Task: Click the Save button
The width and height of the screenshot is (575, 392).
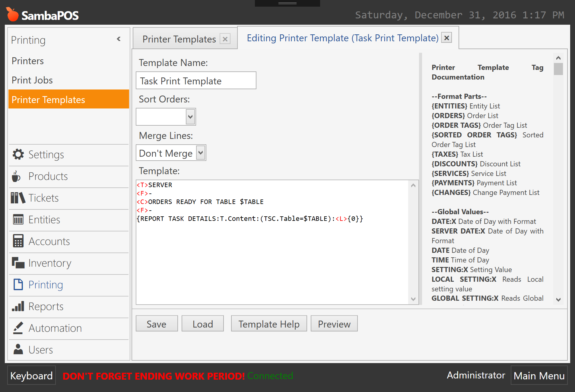Action: pos(157,324)
